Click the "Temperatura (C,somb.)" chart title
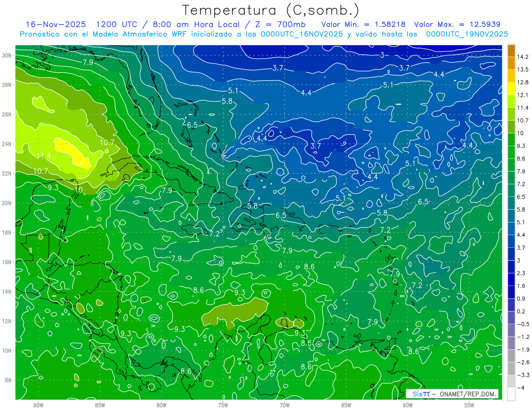Screen dimensions: 532x411 click(x=271, y=11)
